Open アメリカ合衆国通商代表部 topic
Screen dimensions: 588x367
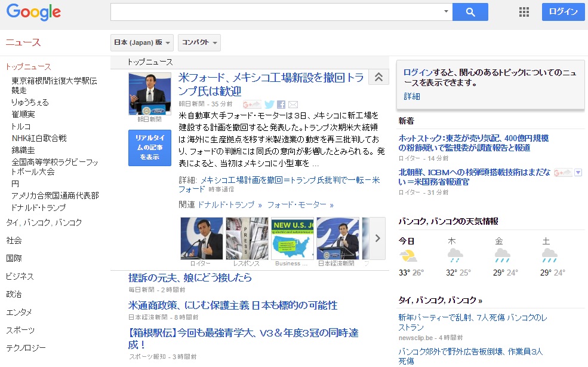(x=55, y=195)
